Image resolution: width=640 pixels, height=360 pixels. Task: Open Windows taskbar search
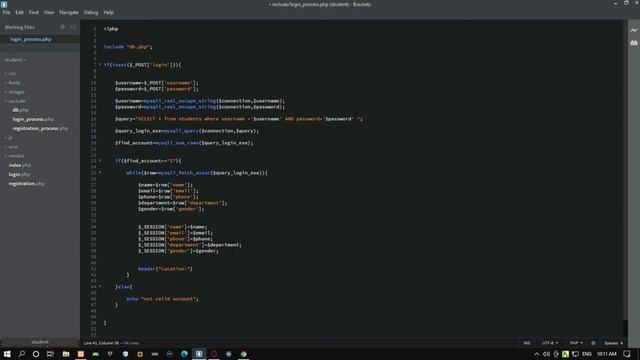[22, 354]
